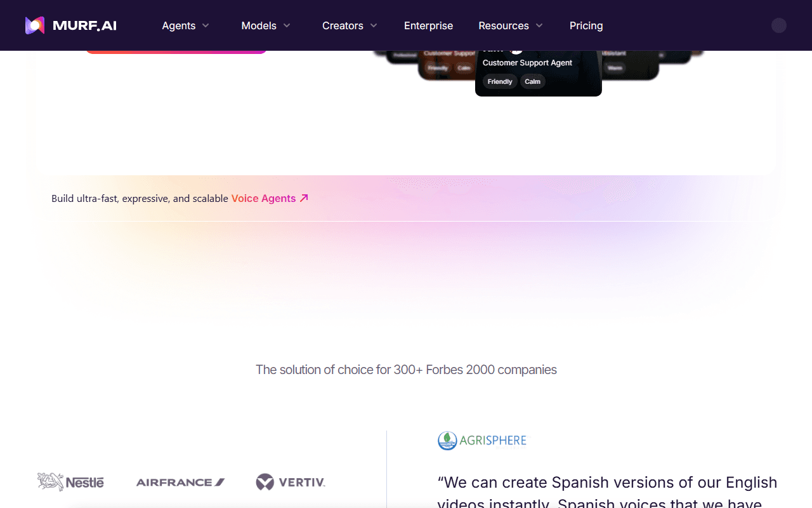Image resolution: width=812 pixels, height=508 pixels.
Task: Click the arrow icon beside Voice Agents
Action: pyautogui.click(x=304, y=198)
